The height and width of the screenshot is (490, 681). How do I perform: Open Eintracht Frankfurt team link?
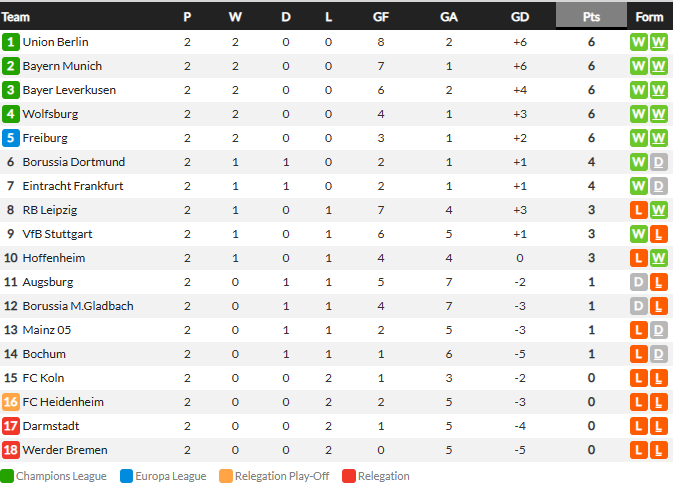coord(73,186)
